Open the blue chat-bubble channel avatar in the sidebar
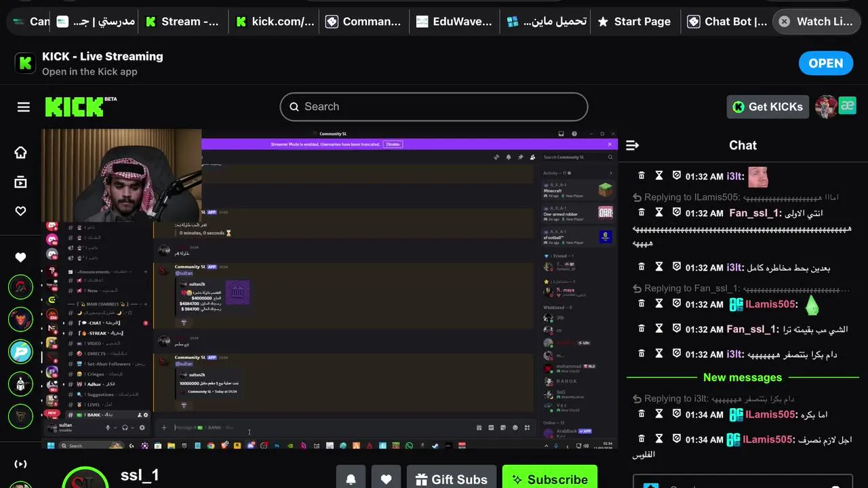 21,352
